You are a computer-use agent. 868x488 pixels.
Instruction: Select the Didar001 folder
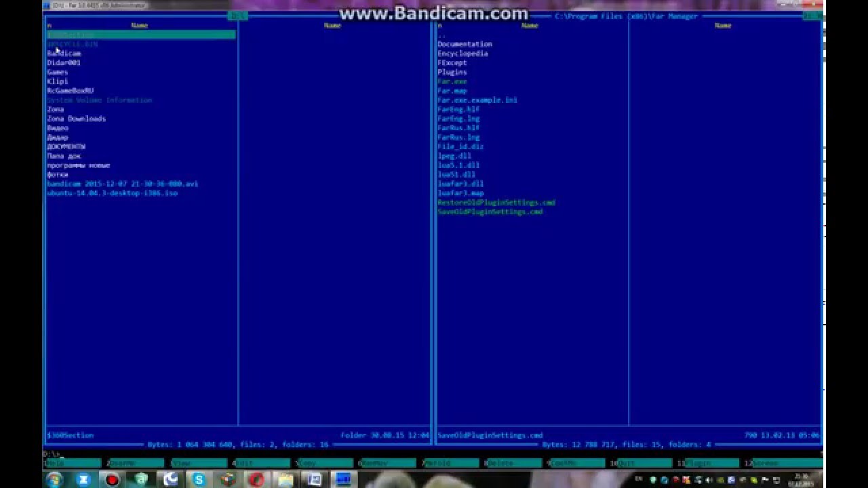tap(64, 62)
